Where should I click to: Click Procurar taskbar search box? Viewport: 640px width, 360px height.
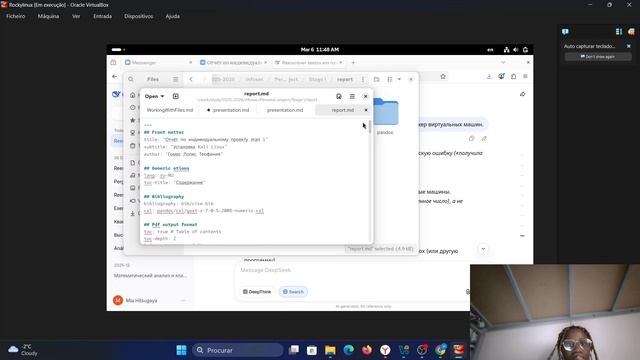(x=238, y=350)
